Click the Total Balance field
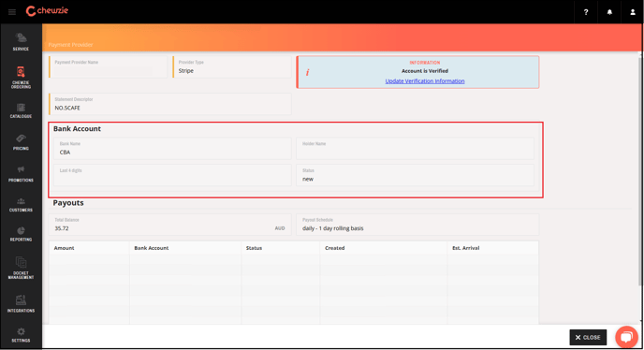 (170, 225)
